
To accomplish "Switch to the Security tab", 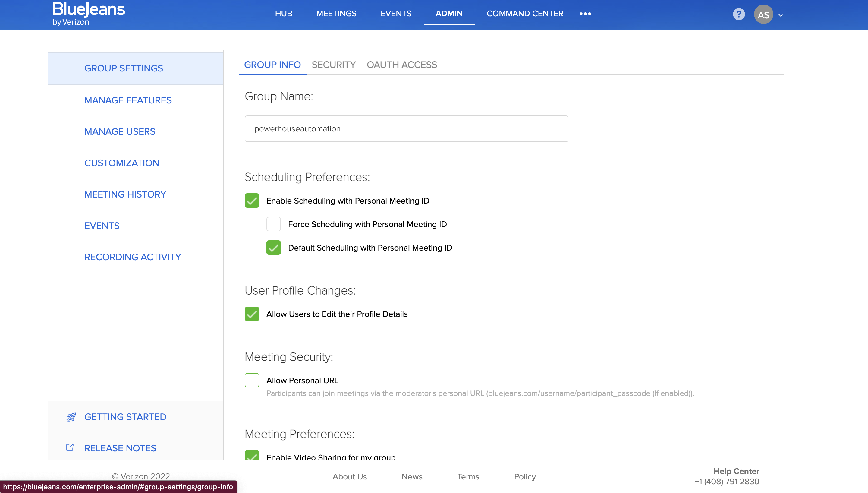I will (x=333, y=65).
